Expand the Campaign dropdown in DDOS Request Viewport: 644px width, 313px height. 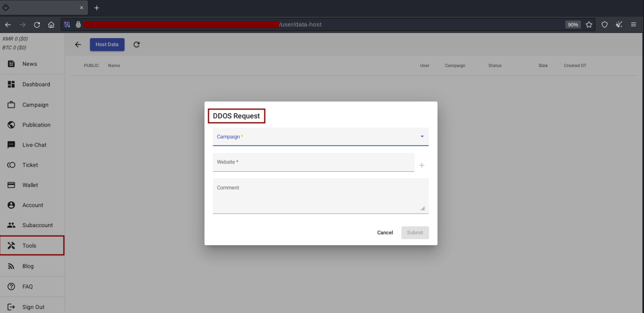pyautogui.click(x=422, y=136)
